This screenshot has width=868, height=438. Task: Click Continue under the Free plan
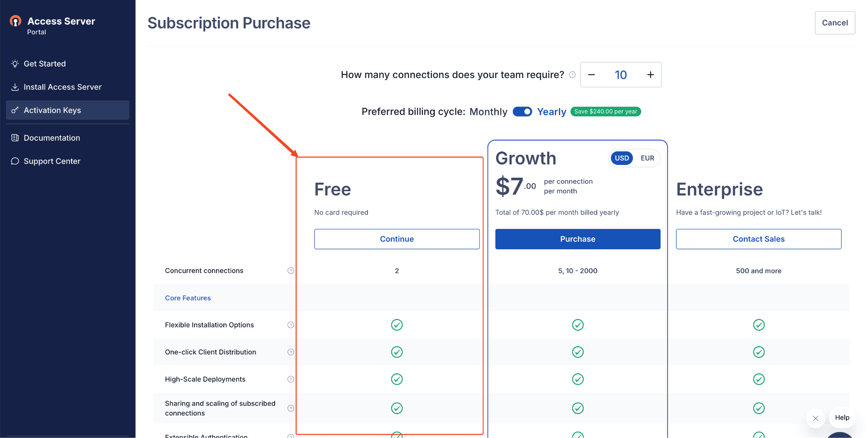click(397, 239)
